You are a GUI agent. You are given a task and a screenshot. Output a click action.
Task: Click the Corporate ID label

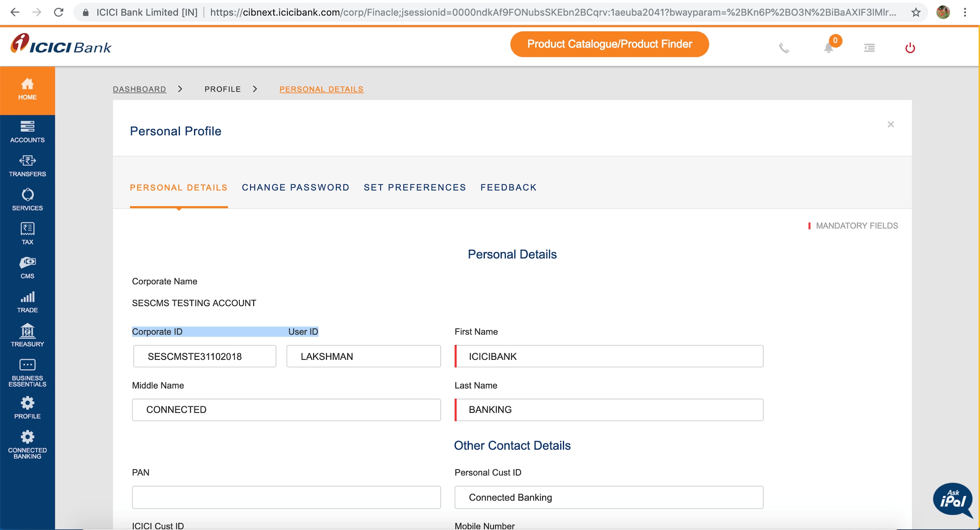coord(157,332)
